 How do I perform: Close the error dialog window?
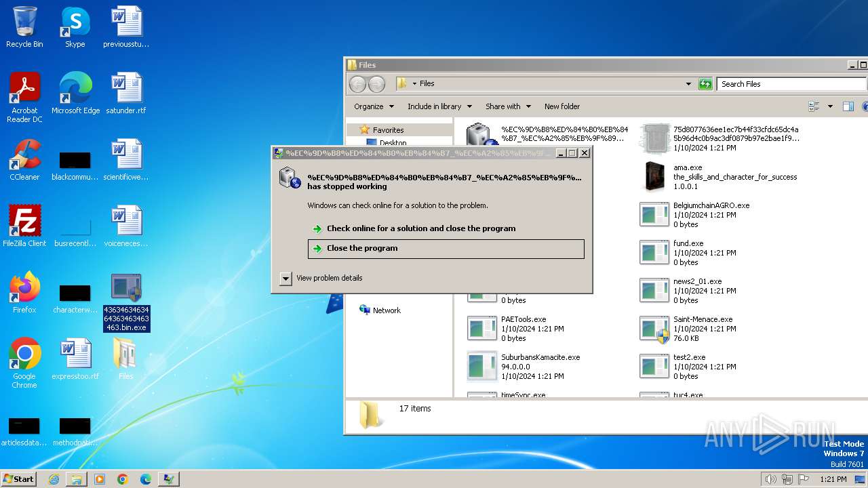coord(585,153)
